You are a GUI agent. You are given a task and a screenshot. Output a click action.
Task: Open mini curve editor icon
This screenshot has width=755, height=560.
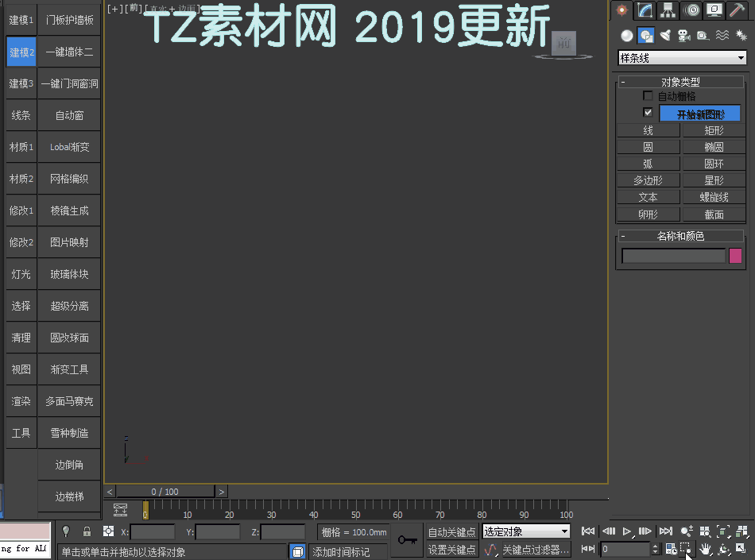[120, 510]
